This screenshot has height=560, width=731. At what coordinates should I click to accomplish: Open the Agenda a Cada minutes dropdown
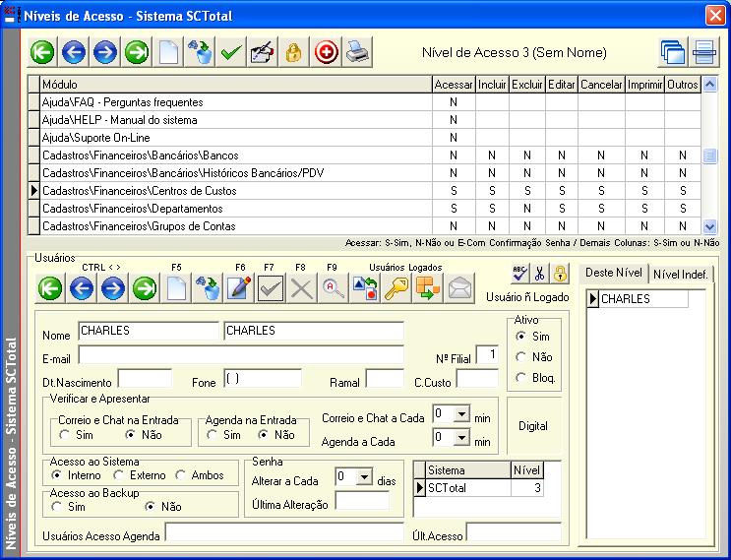pyautogui.click(x=461, y=437)
